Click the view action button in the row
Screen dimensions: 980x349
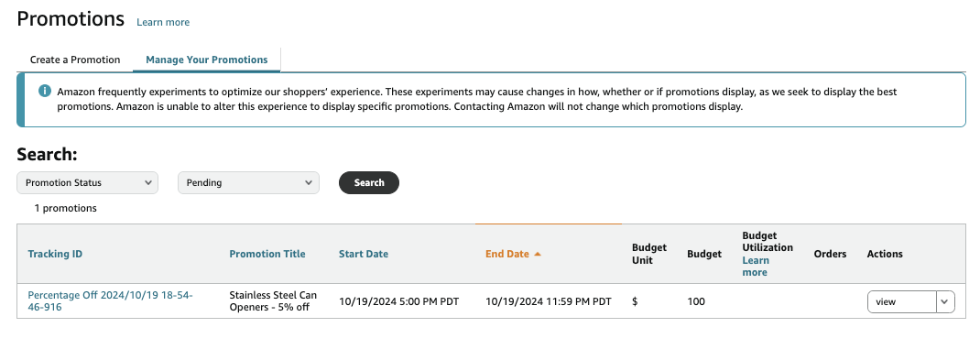click(902, 301)
